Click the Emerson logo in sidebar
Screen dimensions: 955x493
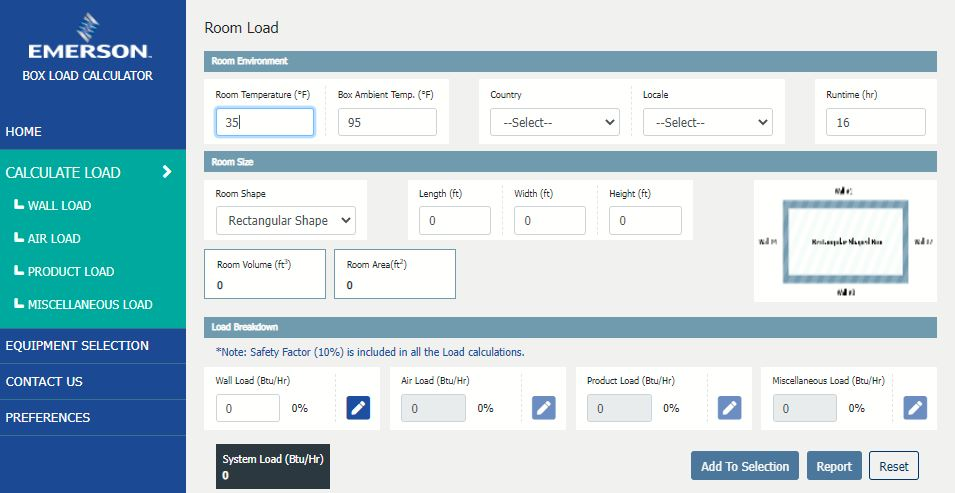coord(90,38)
